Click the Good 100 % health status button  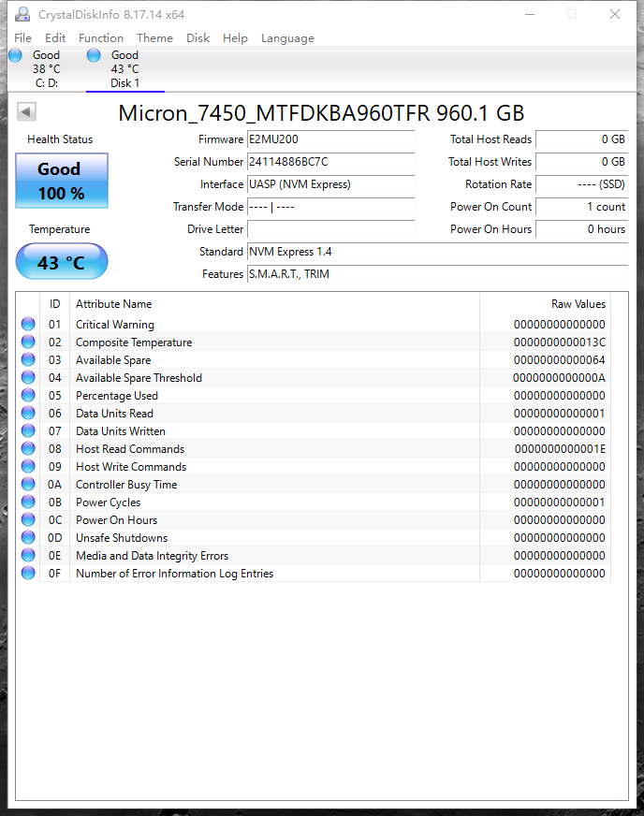62,181
